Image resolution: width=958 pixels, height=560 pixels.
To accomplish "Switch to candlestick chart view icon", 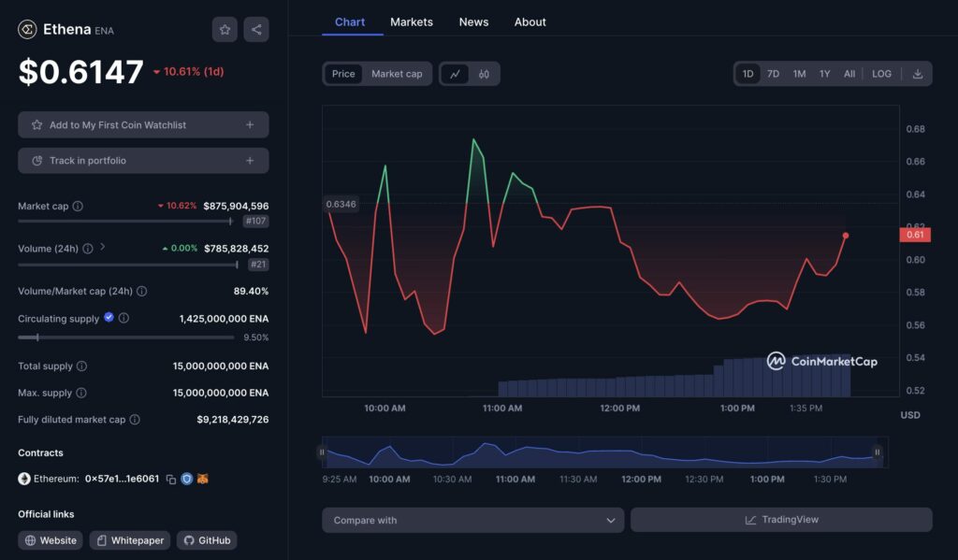I will (x=485, y=74).
